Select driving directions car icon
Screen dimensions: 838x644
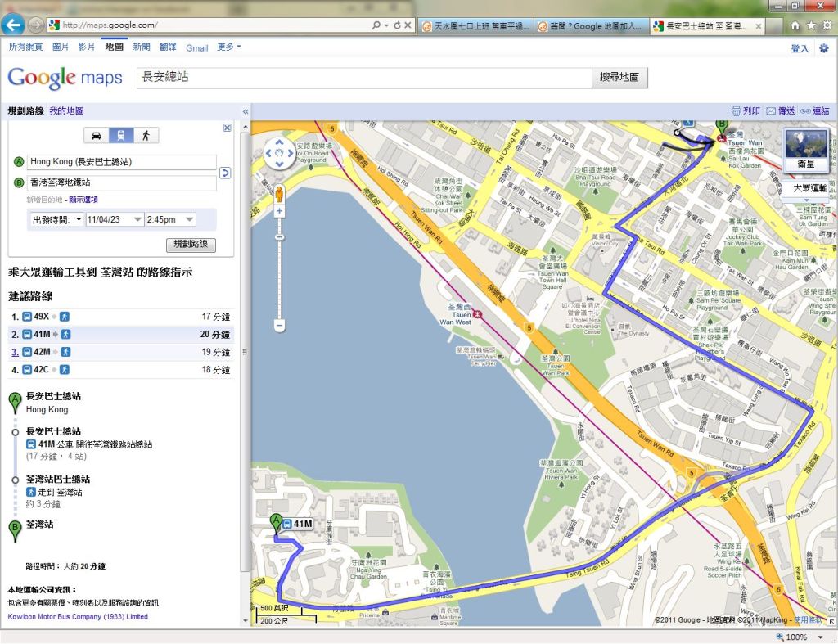click(x=97, y=136)
